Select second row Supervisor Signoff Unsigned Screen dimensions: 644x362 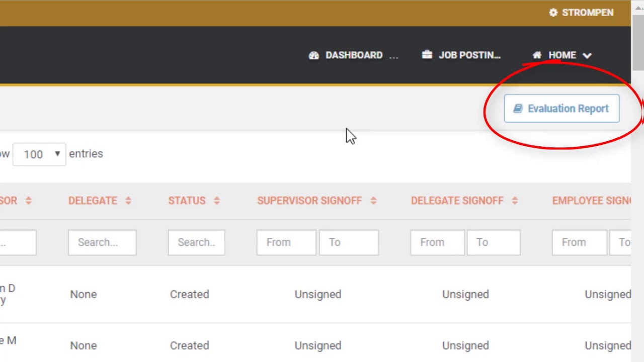click(318, 345)
